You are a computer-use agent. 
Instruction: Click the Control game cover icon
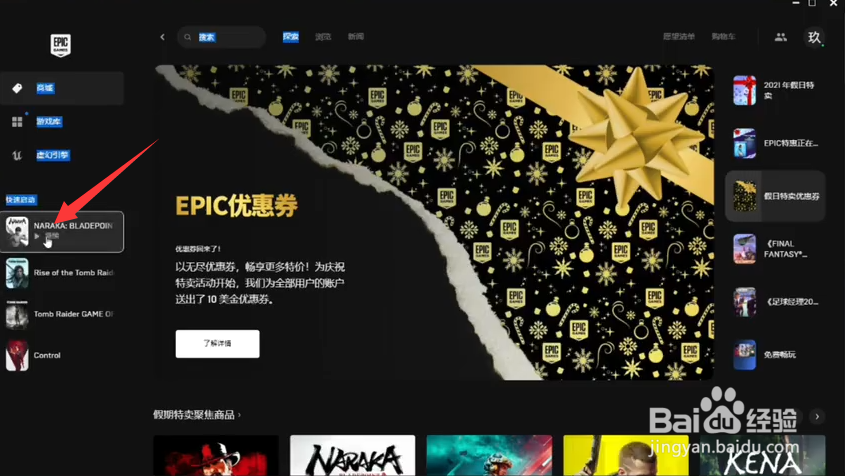(17, 355)
